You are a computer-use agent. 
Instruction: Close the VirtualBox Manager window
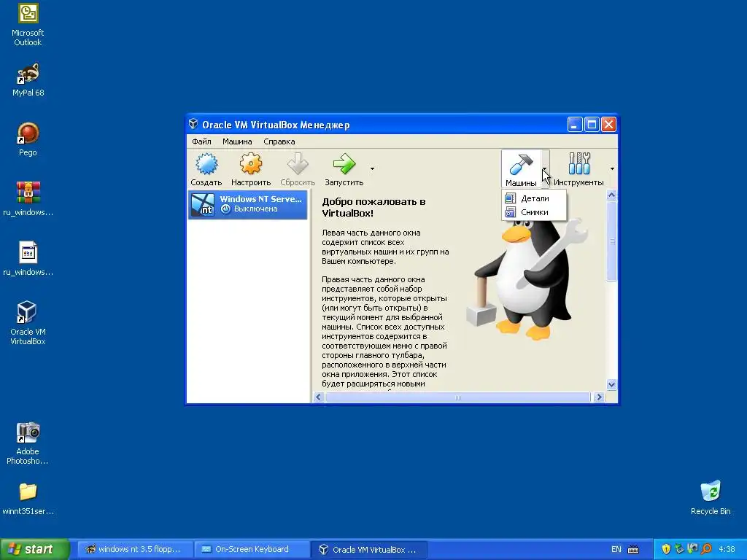(x=608, y=125)
